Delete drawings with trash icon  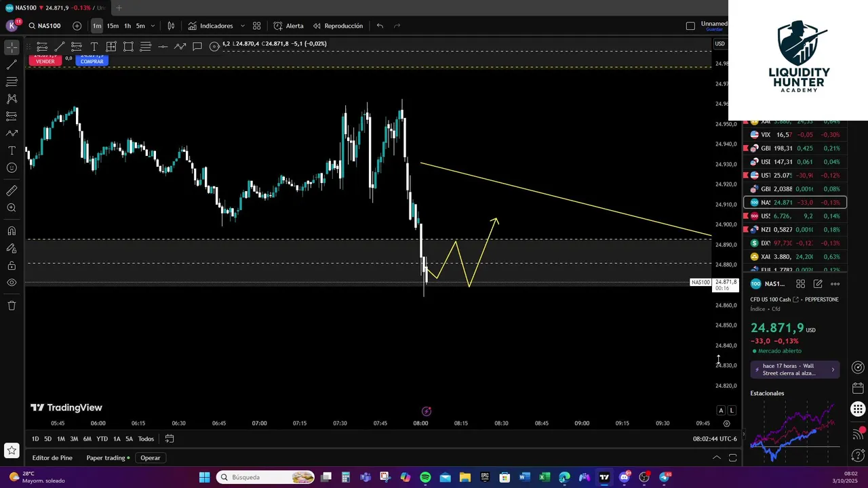pyautogui.click(x=12, y=306)
